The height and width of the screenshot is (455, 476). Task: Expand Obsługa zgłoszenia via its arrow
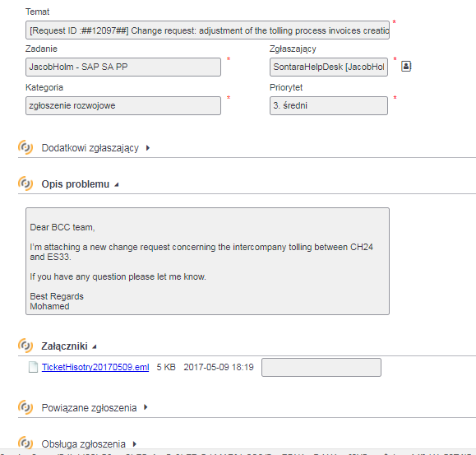click(x=135, y=444)
